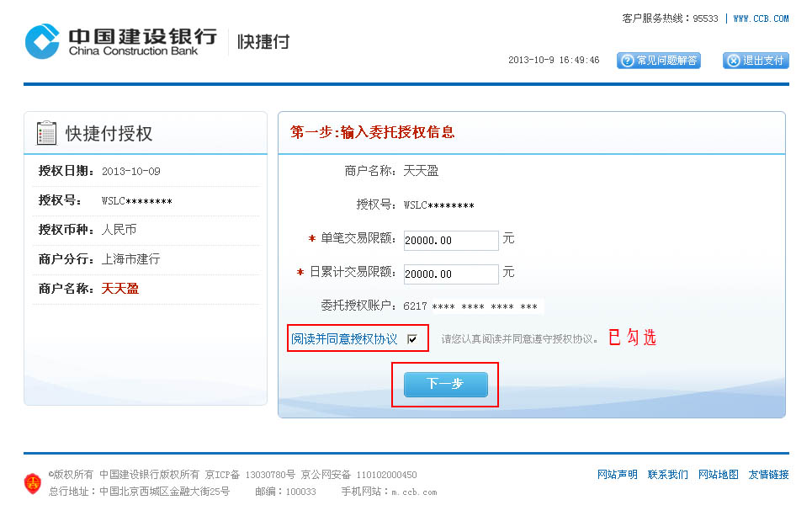Click the China Construction Bank logo icon
The image size is (812, 516).
pyautogui.click(x=42, y=41)
